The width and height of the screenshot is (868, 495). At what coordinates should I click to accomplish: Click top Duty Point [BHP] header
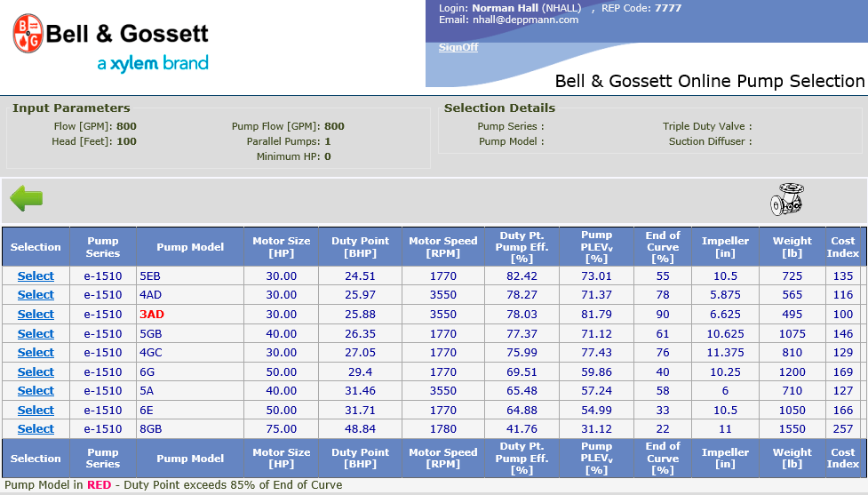click(x=361, y=247)
